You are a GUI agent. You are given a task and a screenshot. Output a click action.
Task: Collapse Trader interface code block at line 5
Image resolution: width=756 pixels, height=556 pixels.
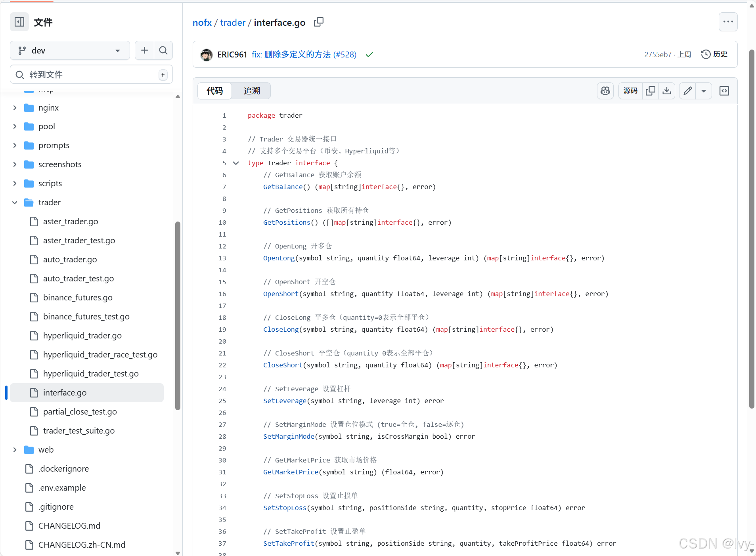[236, 163]
